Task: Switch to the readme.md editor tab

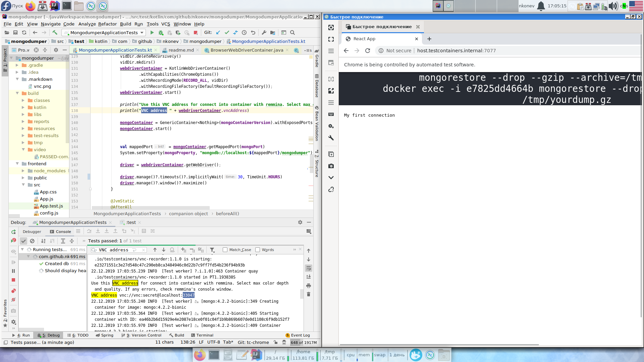Action: tap(181, 50)
